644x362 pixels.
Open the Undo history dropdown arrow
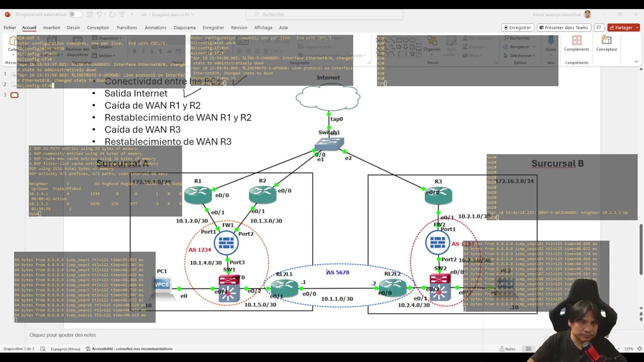point(106,15)
